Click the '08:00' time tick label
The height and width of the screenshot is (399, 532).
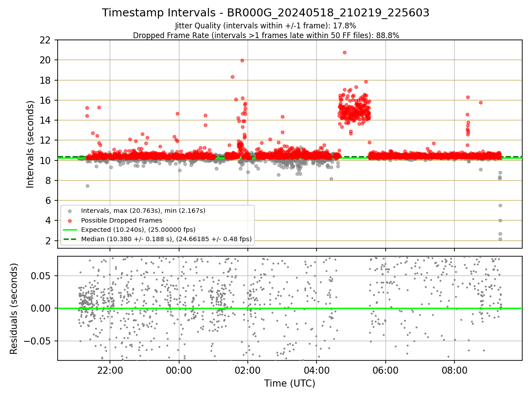[x=454, y=371]
